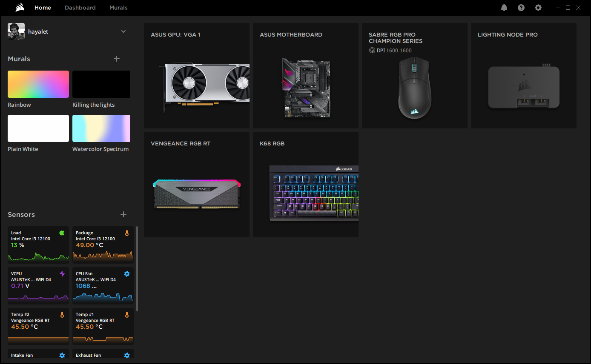The width and height of the screenshot is (591, 364).
Task: Select the Watercolor Spectrum mural
Action: coord(101,128)
